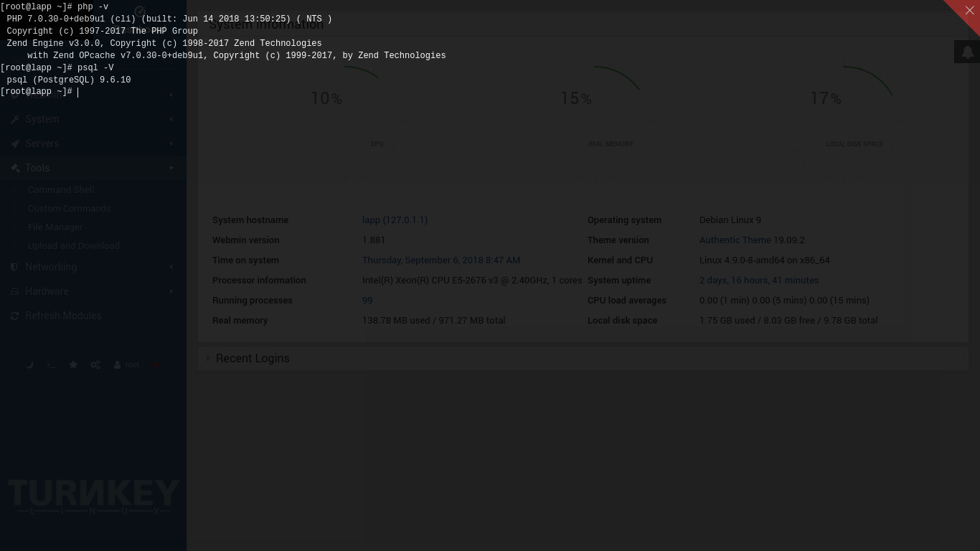Click the Hardware drive icon
Viewport: 980px width, 551px height.
click(14, 291)
